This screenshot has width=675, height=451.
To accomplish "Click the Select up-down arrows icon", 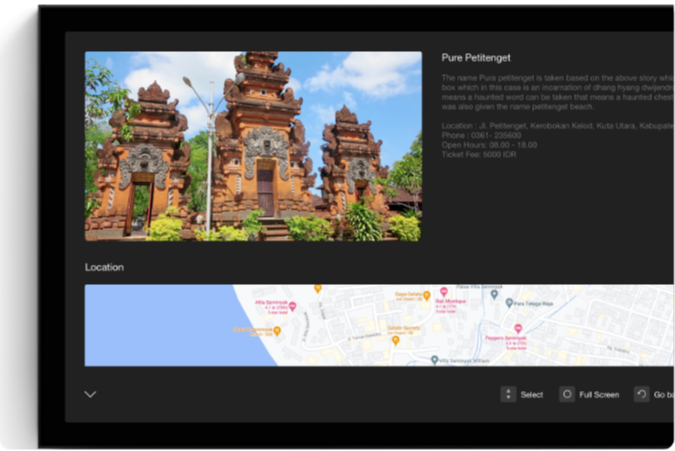I will 508,394.
